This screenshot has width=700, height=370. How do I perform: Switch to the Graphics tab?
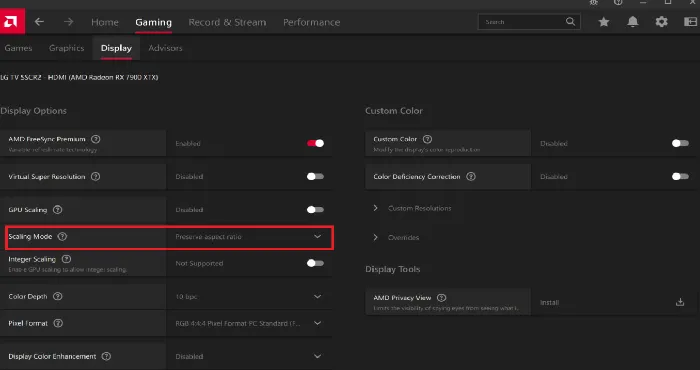(67, 48)
